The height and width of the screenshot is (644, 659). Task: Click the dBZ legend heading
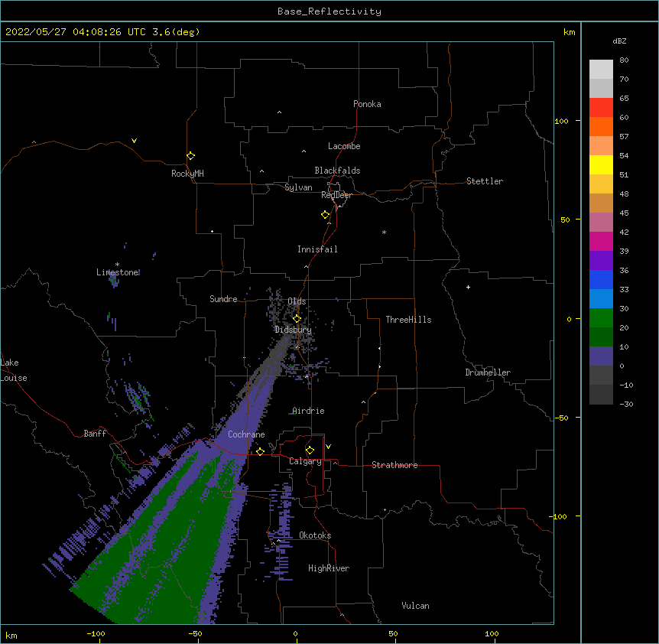(619, 41)
